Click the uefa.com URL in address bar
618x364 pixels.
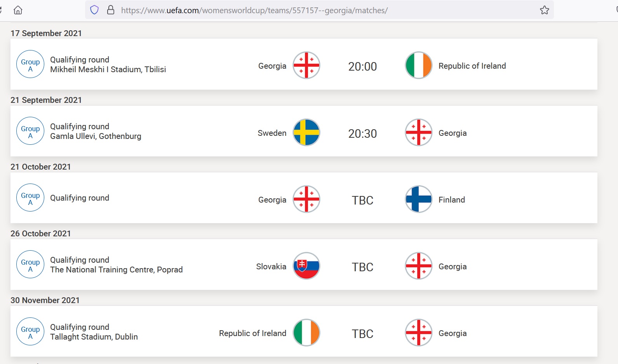[x=254, y=10]
